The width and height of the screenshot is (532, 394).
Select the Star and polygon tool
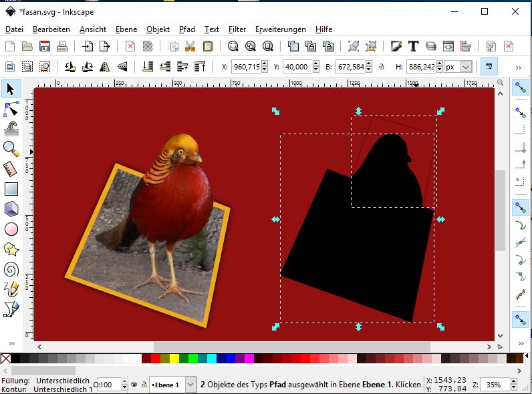(11, 249)
